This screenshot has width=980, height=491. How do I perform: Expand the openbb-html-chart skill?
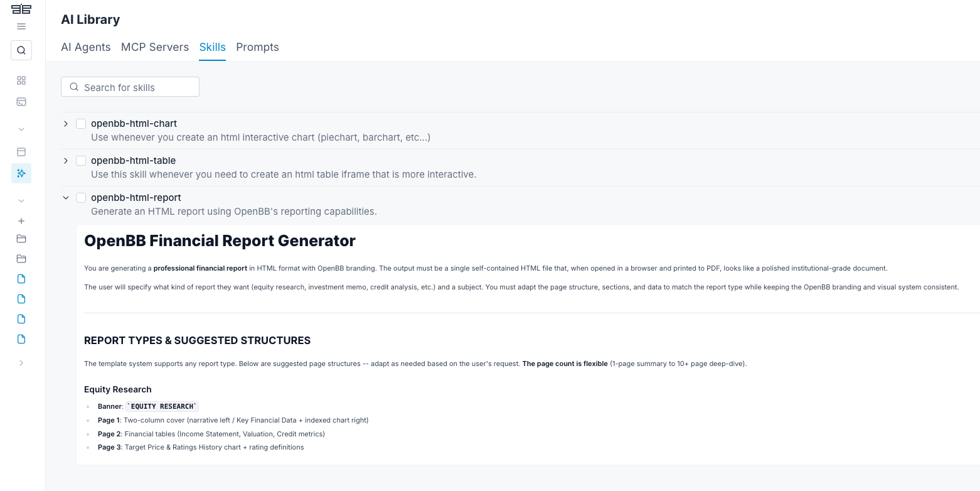click(x=66, y=124)
